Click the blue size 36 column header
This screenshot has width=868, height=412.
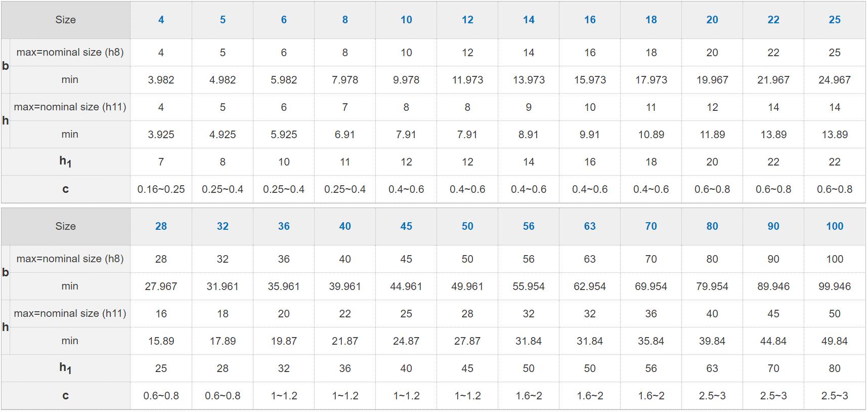[x=284, y=226]
